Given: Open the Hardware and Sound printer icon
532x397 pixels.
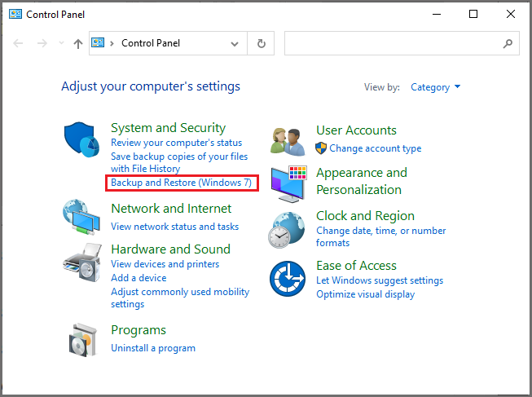Looking at the screenshot, I should point(82,262).
